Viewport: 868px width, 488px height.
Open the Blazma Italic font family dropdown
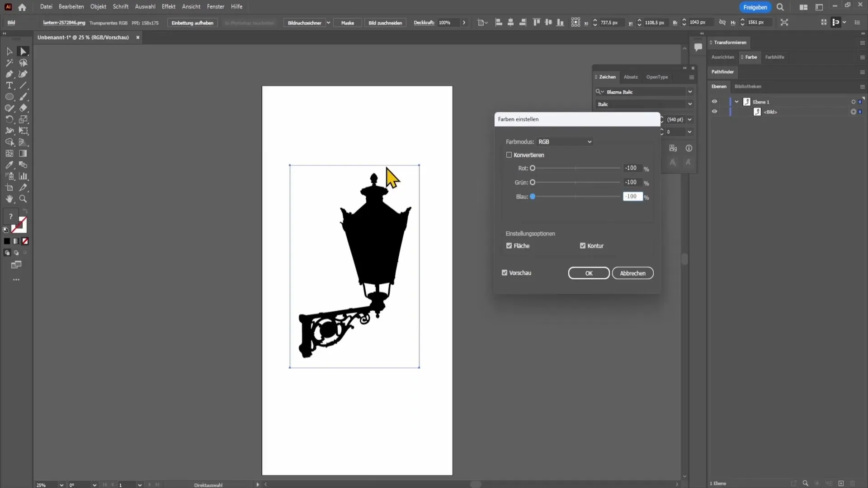[x=690, y=92]
